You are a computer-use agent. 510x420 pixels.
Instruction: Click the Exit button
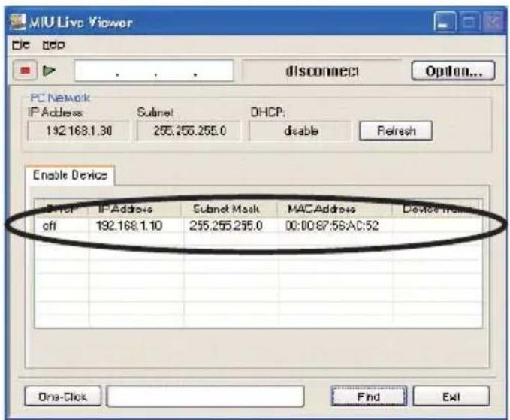click(x=451, y=397)
